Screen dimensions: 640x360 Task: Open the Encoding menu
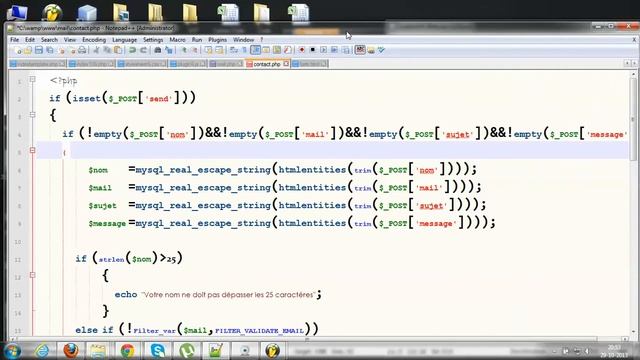click(94, 40)
